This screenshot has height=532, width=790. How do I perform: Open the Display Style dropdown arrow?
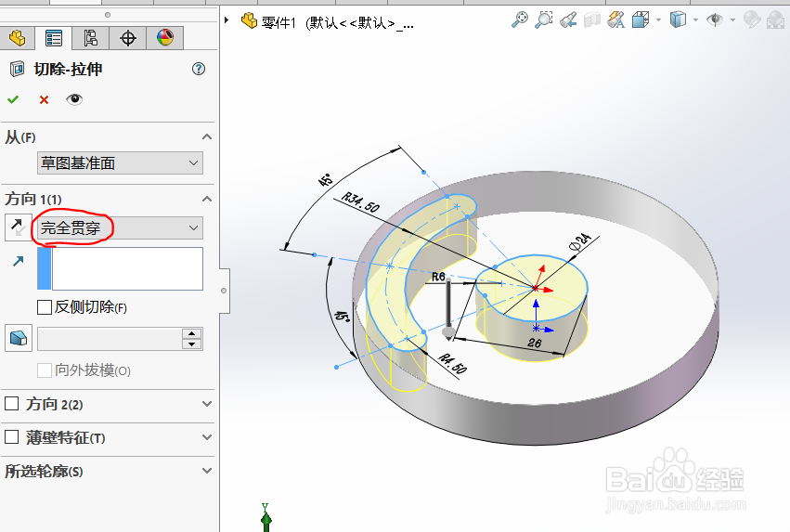click(696, 20)
